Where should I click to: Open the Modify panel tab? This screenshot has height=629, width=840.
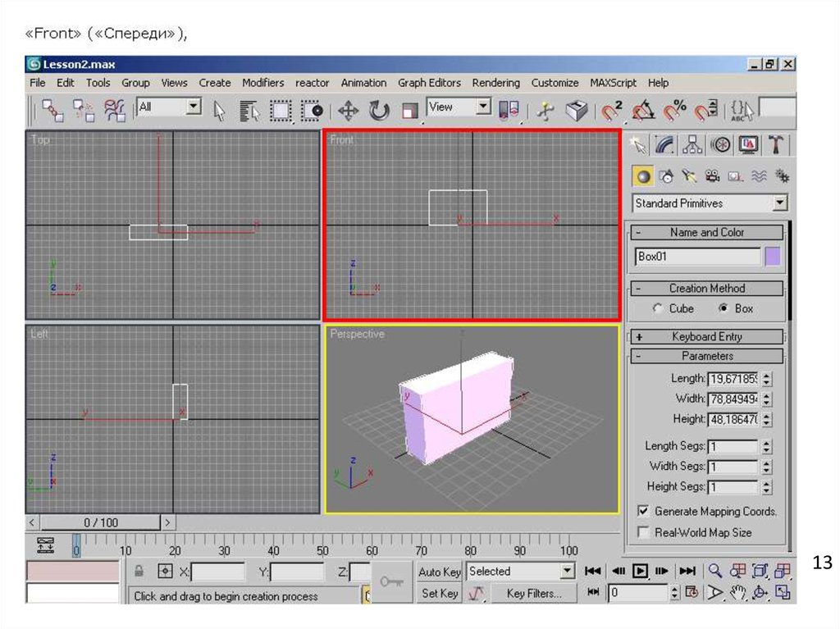click(x=665, y=145)
